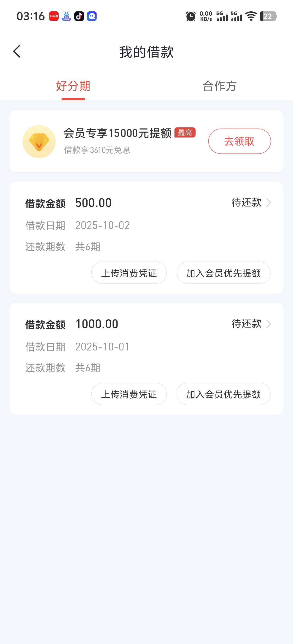Expand 待还款 details for 500.00 loan
Viewport: 293px width, 644px height.
click(x=251, y=202)
